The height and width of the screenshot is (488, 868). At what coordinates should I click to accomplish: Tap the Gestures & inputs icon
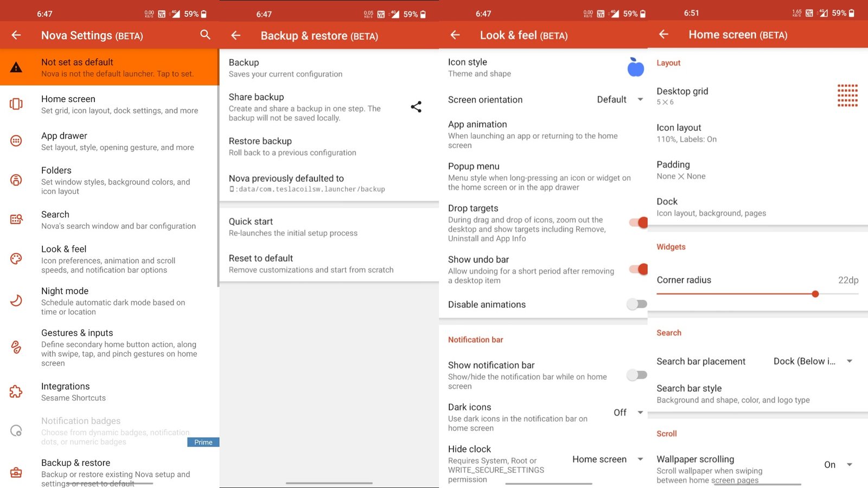coord(16,347)
